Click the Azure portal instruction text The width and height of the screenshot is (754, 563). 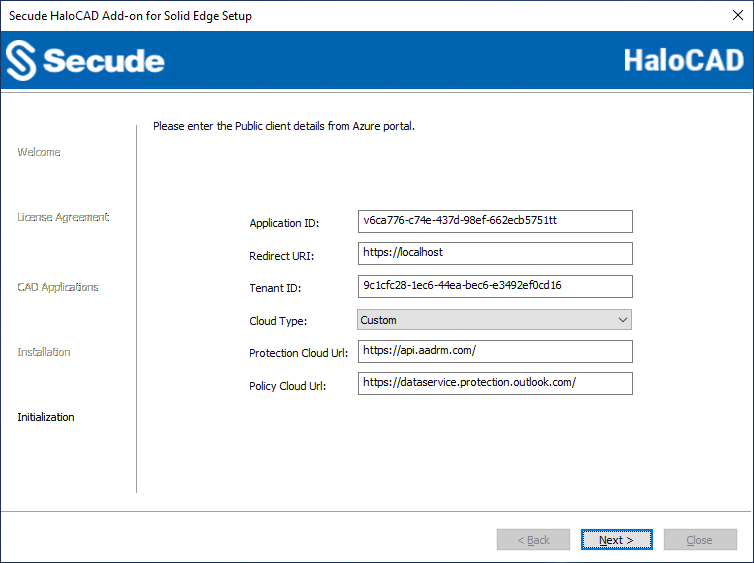click(283, 127)
